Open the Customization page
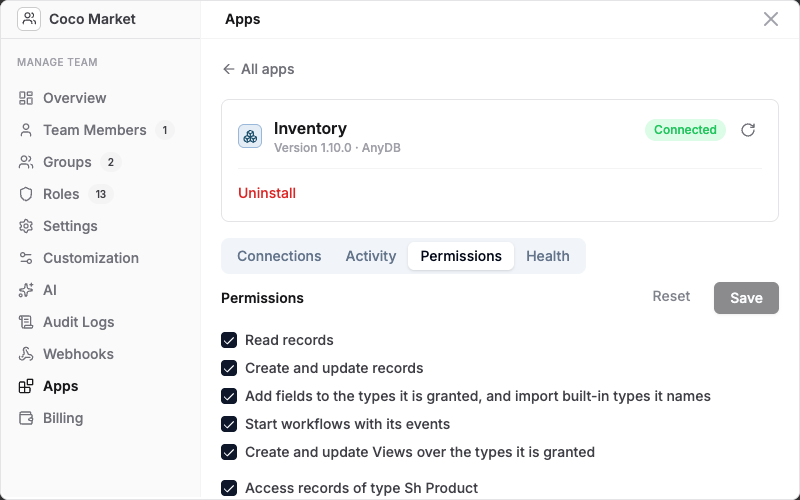Image resolution: width=800 pixels, height=500 pixels. coord(91,258)
